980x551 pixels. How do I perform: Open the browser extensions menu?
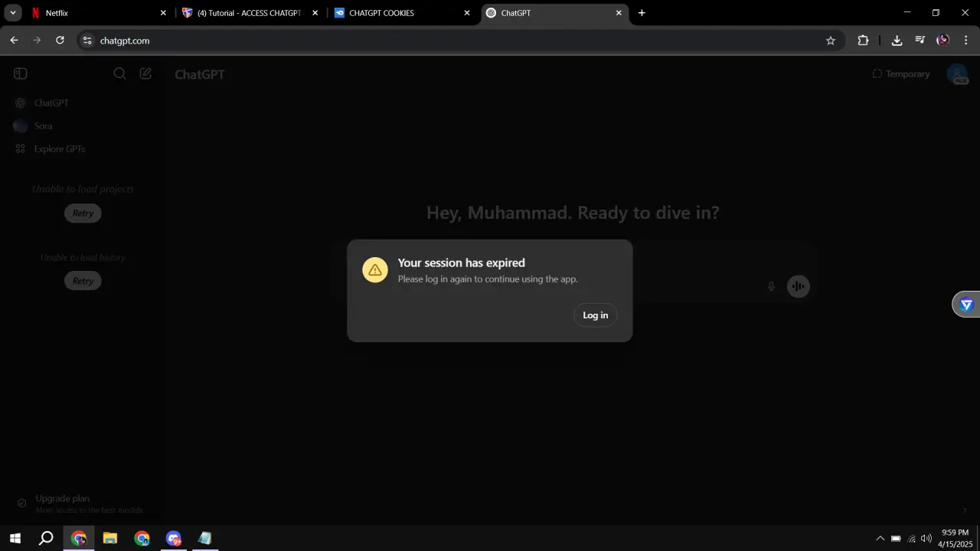tap(863, 41)
